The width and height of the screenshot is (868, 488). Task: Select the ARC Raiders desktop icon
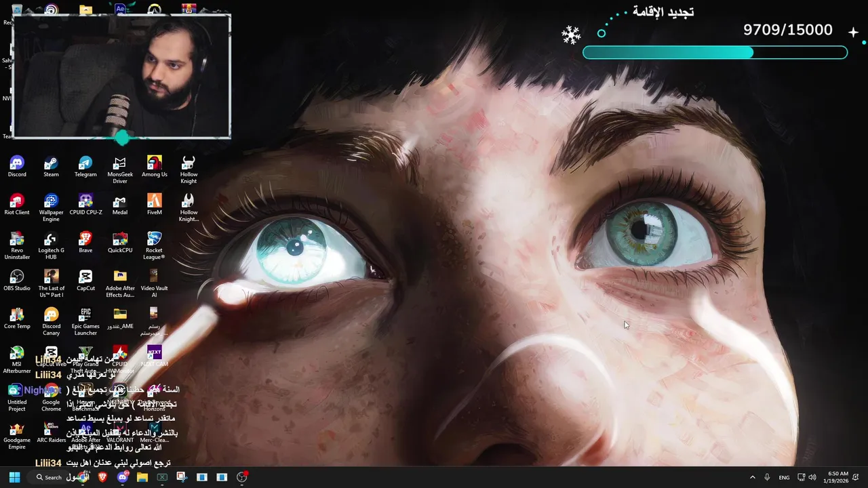tap(51, 432)
